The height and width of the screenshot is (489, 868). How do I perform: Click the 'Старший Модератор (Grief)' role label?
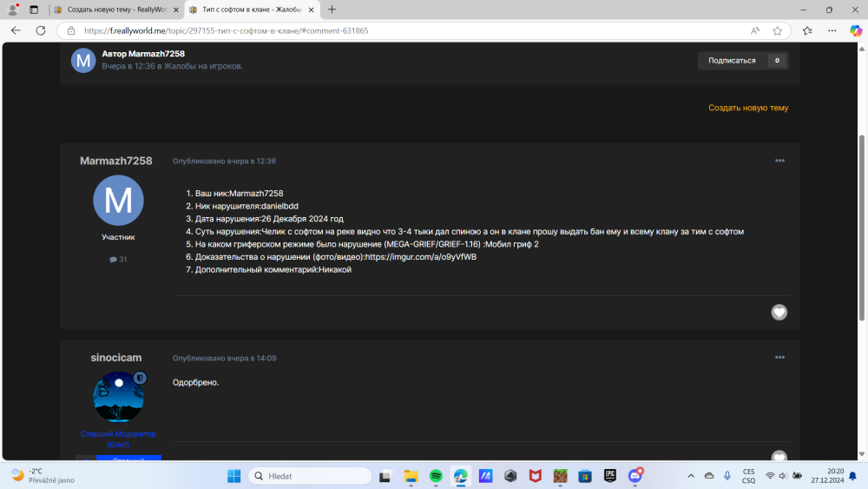tap(118, 439)
